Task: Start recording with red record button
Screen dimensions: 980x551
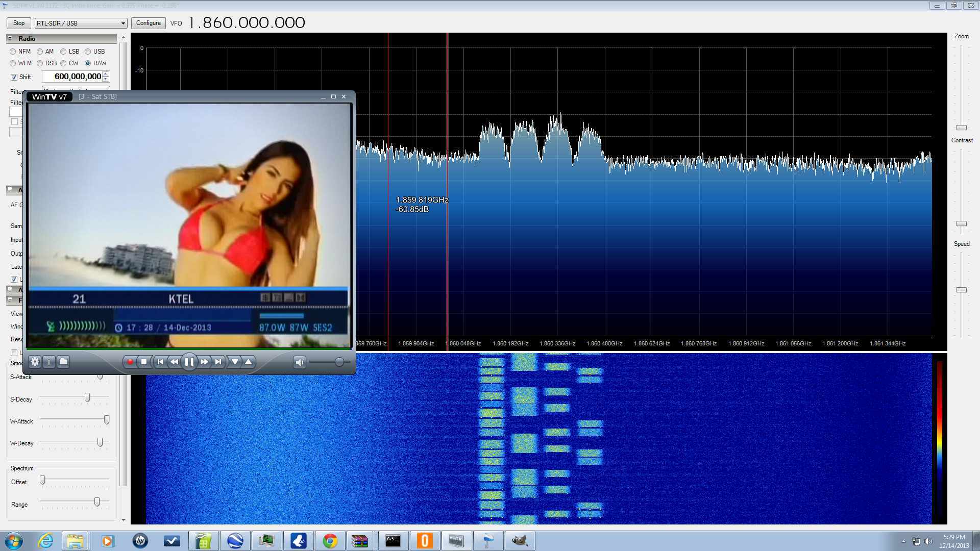Action: 130,362
